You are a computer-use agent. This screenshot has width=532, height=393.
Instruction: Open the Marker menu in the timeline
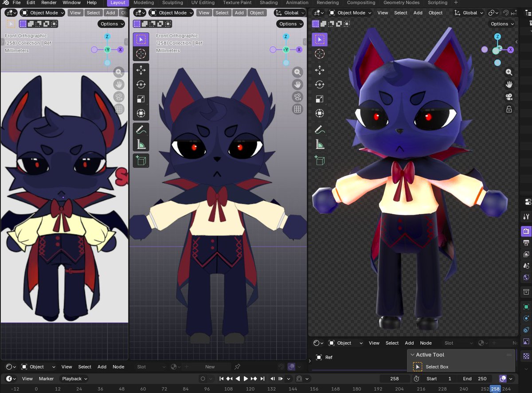click(46, 379)
